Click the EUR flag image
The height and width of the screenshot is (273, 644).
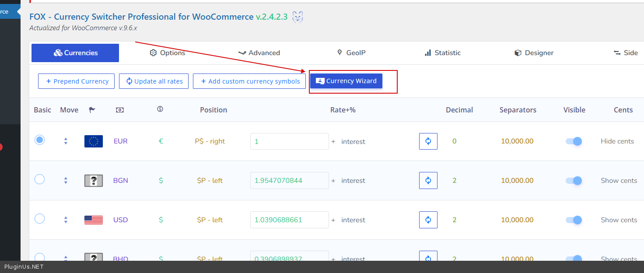click(94, 141)
